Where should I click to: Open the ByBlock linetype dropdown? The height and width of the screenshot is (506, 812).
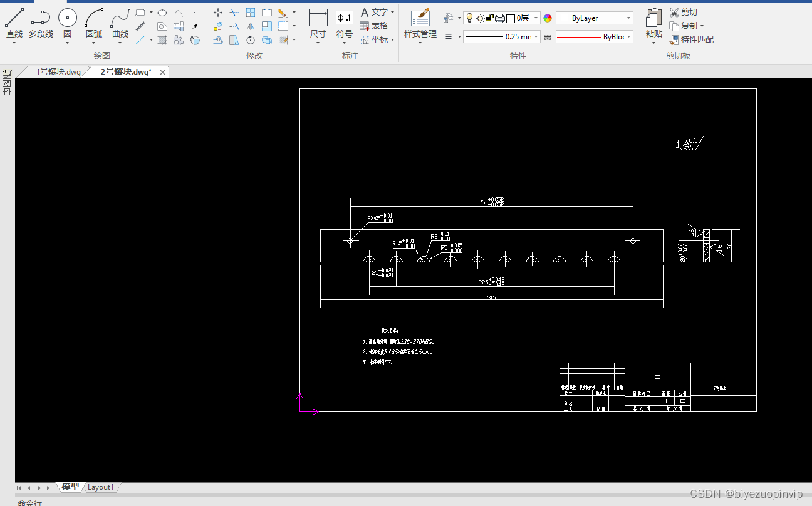point(628,37)
